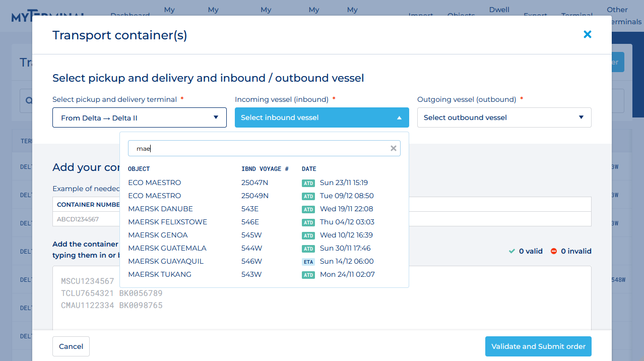The width and height of the screenshot is (644, 361).
Task: Click Validate and Submit order button
Action: pyautogui.click(x=538, y=346)
